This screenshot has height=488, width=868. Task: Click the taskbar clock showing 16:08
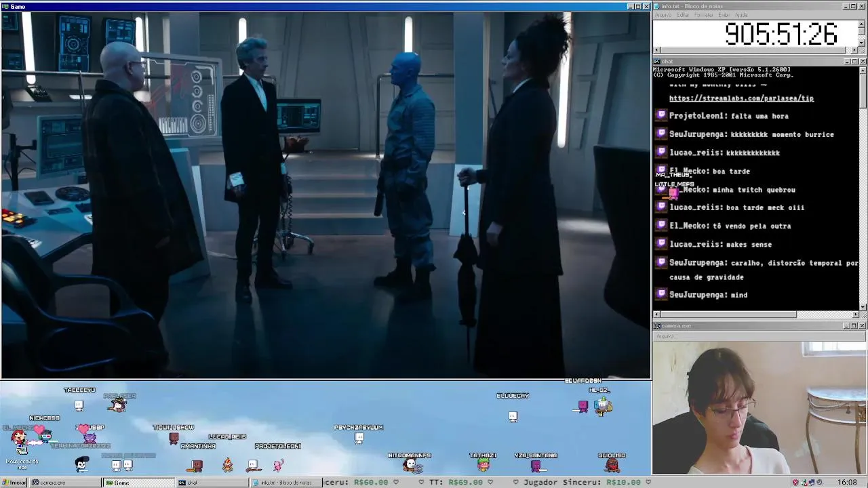click(847, 483)
